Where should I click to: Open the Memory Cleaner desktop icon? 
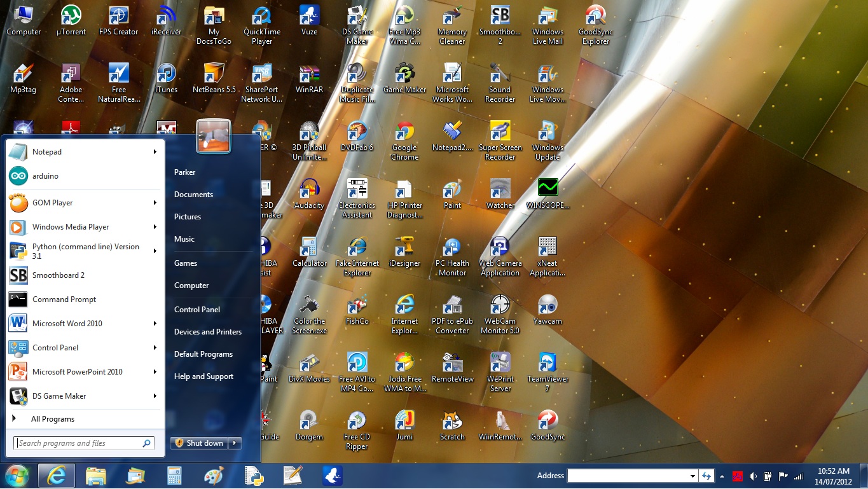(452, 24)
